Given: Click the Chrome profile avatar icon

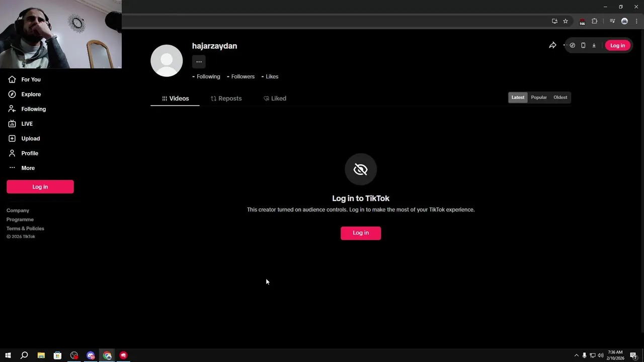Looking at the screenshot, I should coord(624,21).
